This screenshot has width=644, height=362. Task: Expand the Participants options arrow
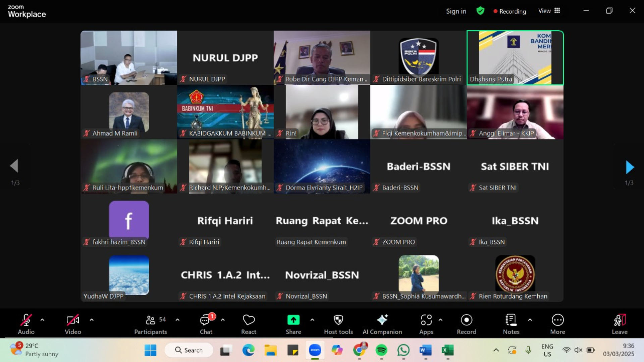click(x=177, y=320)
